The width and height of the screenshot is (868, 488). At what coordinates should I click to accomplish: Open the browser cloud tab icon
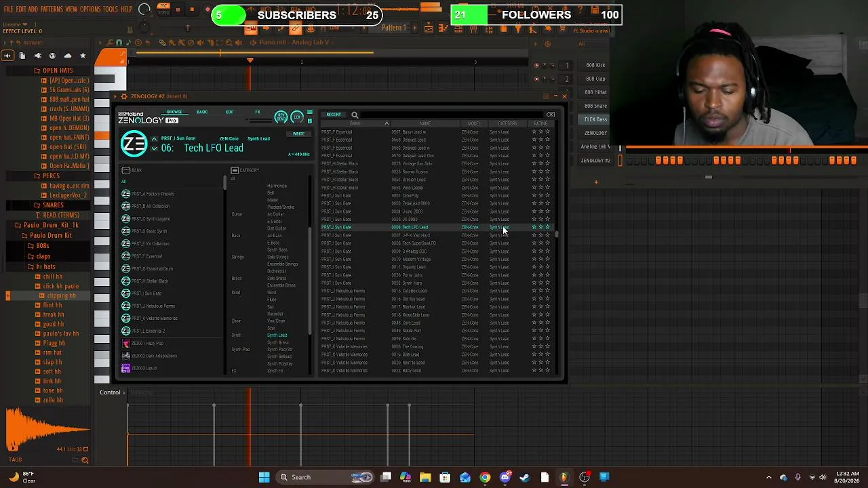67,56
